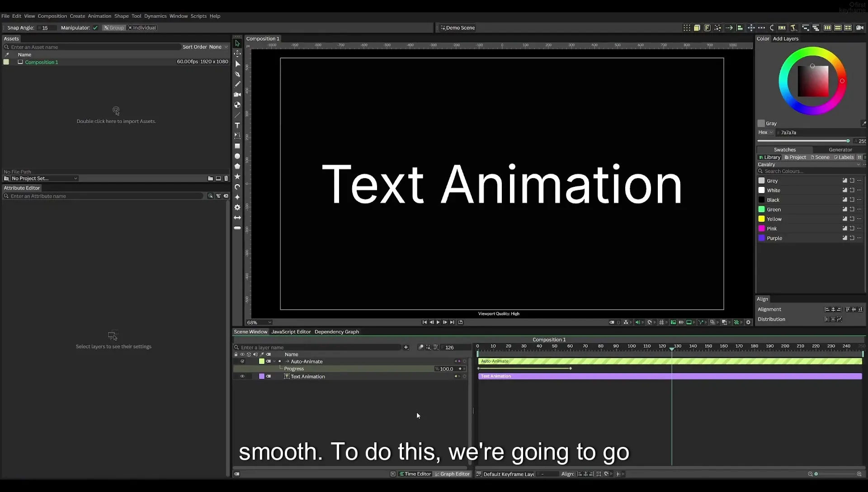Jump to first frame

[425, 322]
